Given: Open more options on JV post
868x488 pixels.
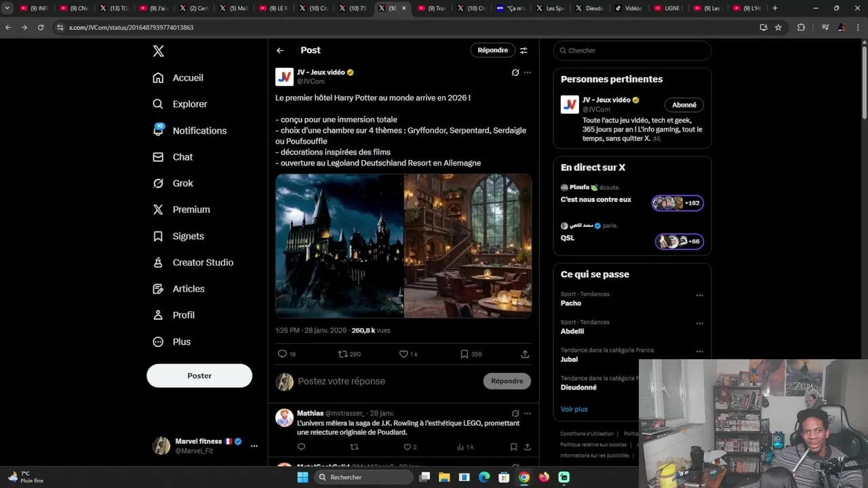Looking at the screenshot, I should [528, 73].
